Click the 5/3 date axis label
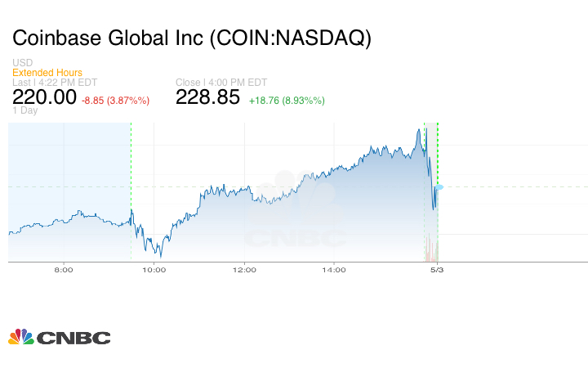588x368 pixels. tap(437, 269)
